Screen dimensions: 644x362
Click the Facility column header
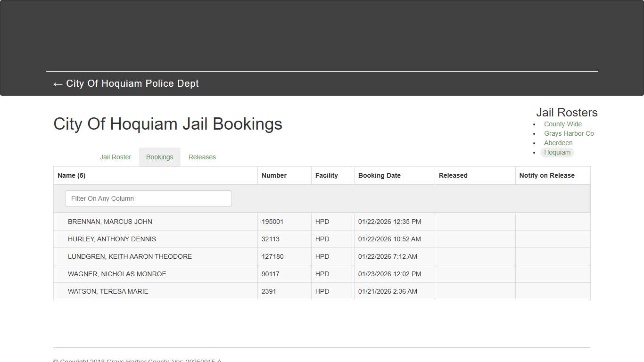[326, 175]
